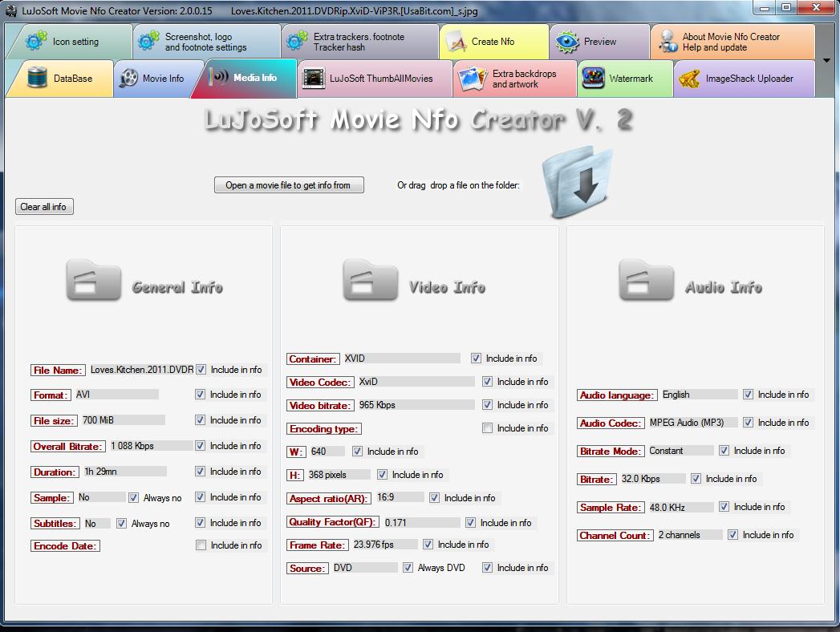Enable Include in nfo for Encode Date
The height and width of the screenshot is (632, 840).
(x=201, y=545)
